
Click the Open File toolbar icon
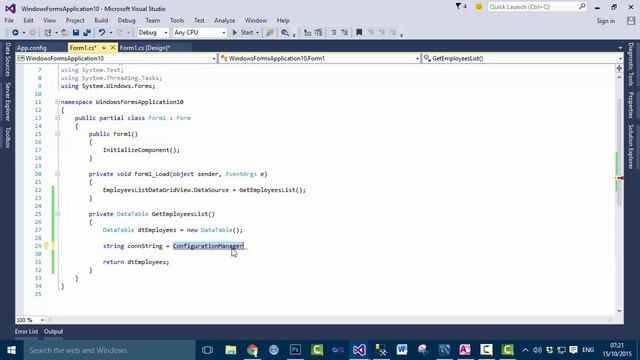coord(64,32)
